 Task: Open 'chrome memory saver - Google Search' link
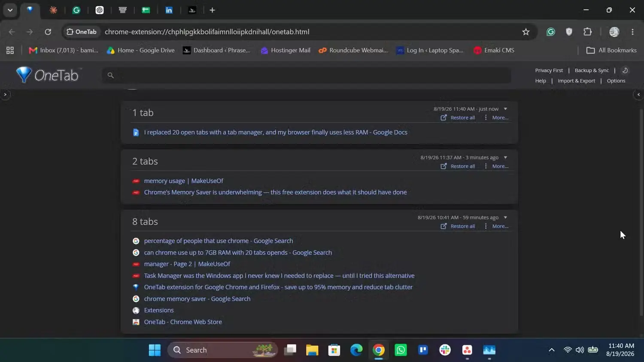(197, 299)
